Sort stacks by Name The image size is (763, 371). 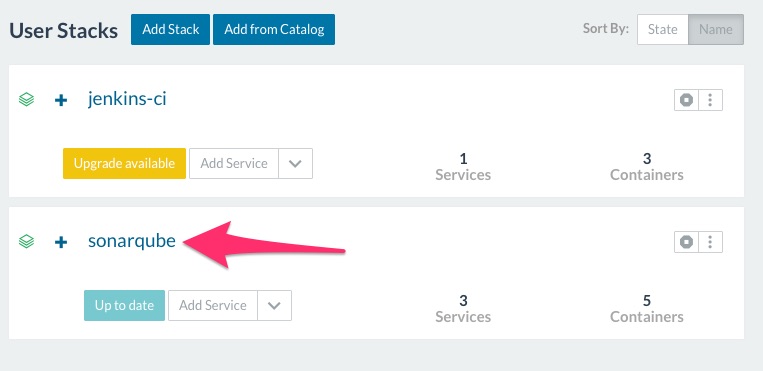point(716,29)
